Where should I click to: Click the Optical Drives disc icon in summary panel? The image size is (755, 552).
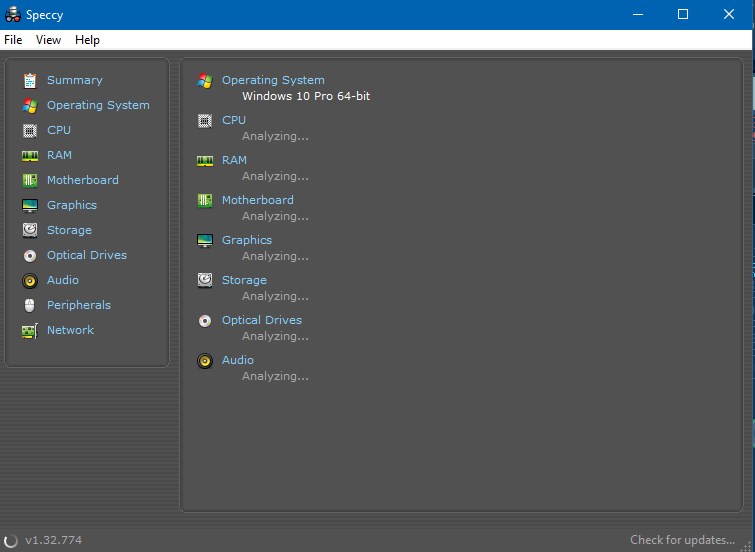click(205, 321)
